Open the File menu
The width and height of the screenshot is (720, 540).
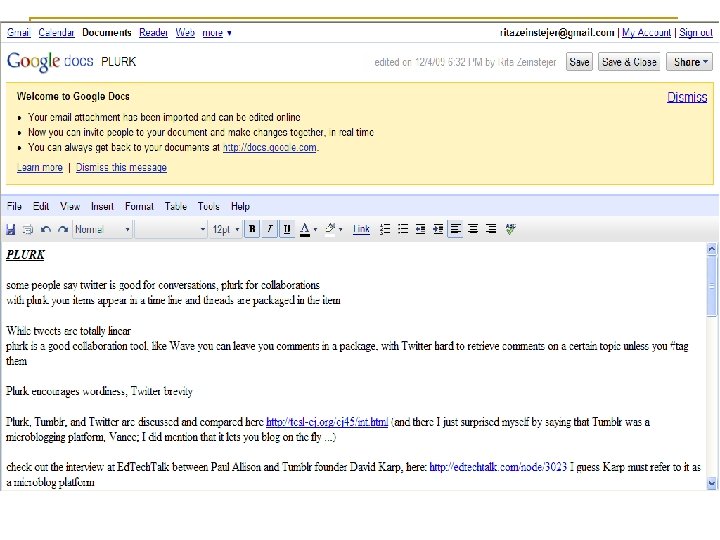[x=14, y=206]
